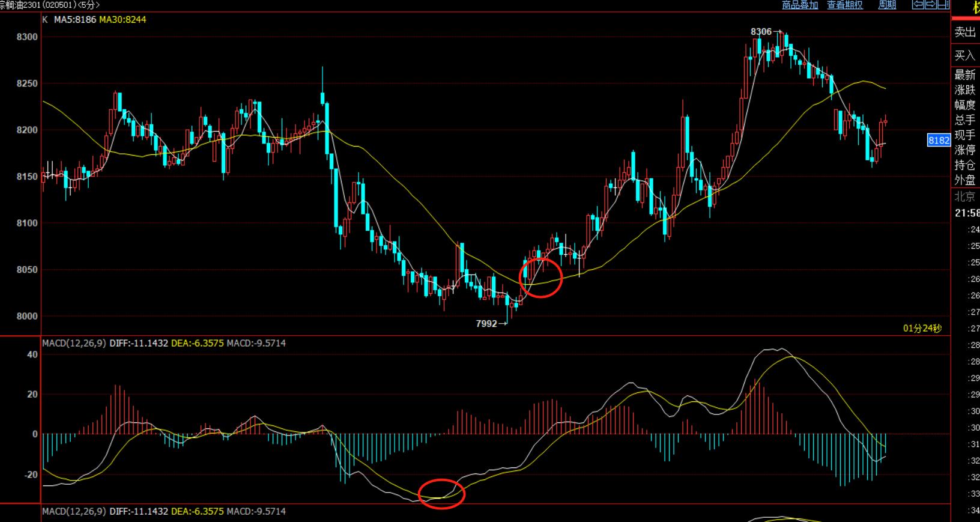Click the 持仓 label in the quote panel
This screenshot has width=980, height=522.
coord(966,165)
